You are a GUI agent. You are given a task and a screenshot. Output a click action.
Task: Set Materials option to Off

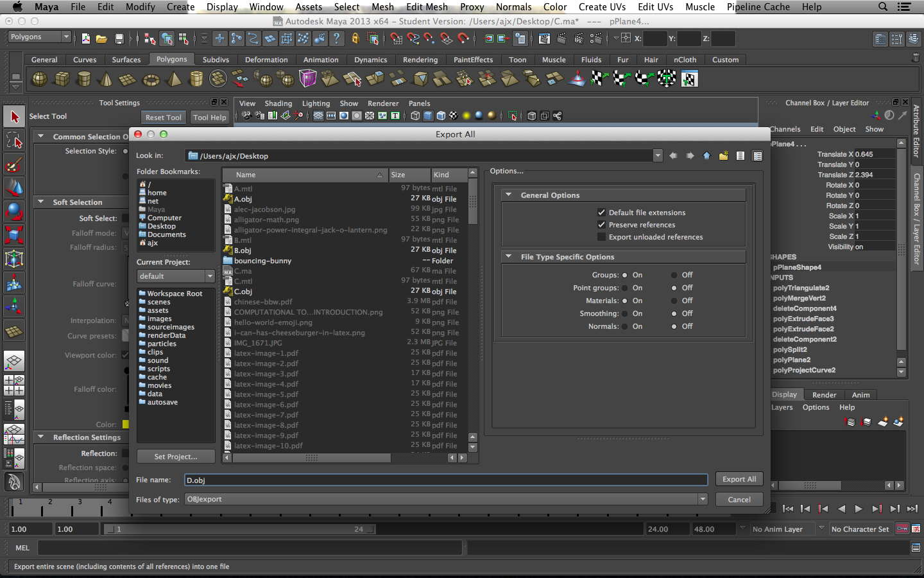point(674,301)
